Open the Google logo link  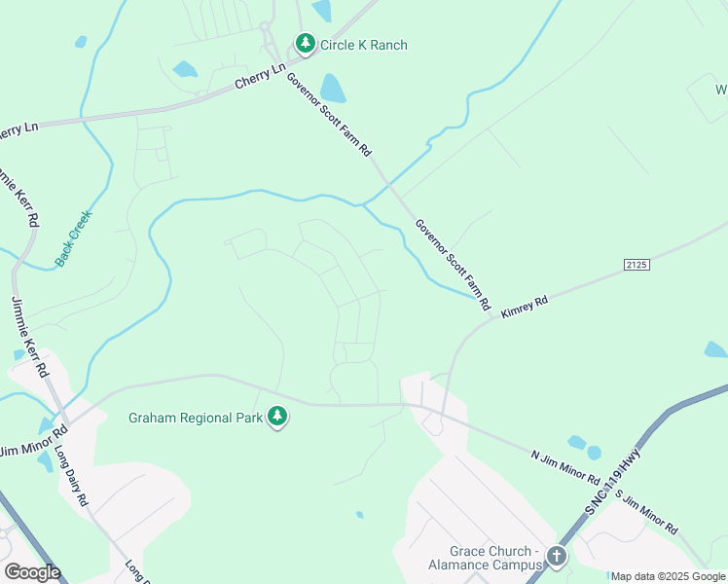pos(32,572)
